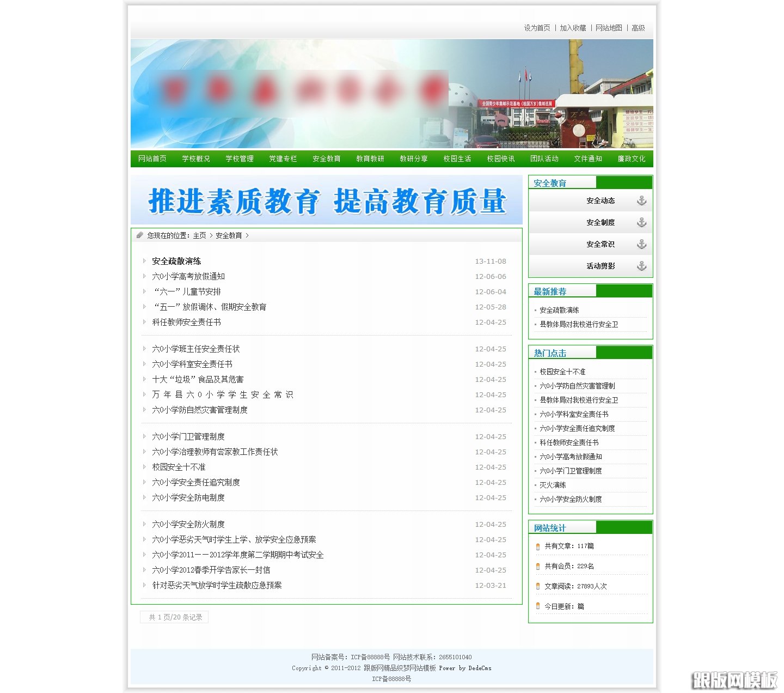
Task: Open 针对恶劣天气放学时学生疏散应急预案 article
Action: pyautogui.click(x=217, y=585)
